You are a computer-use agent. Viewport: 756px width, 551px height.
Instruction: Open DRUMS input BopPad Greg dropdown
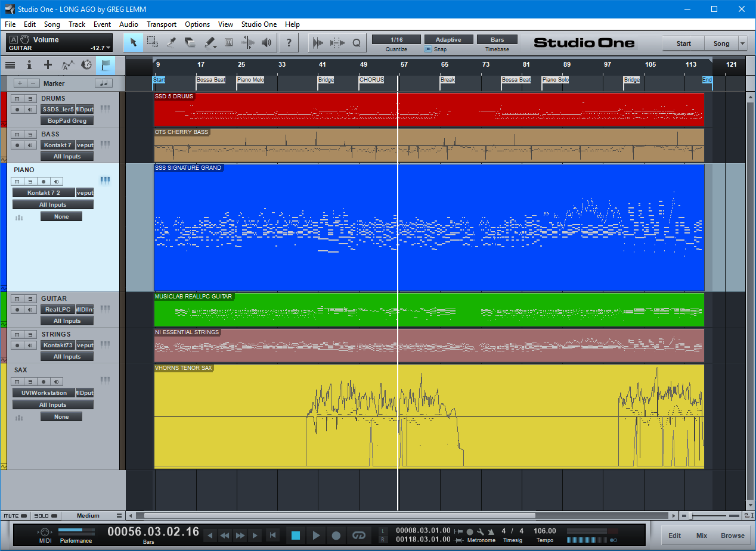(x=67, y=120)
